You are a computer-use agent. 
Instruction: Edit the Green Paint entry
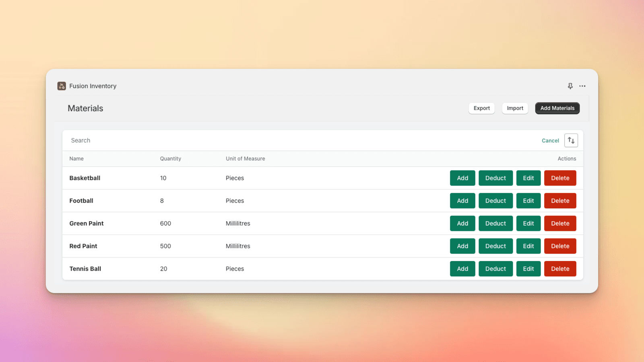528,223
